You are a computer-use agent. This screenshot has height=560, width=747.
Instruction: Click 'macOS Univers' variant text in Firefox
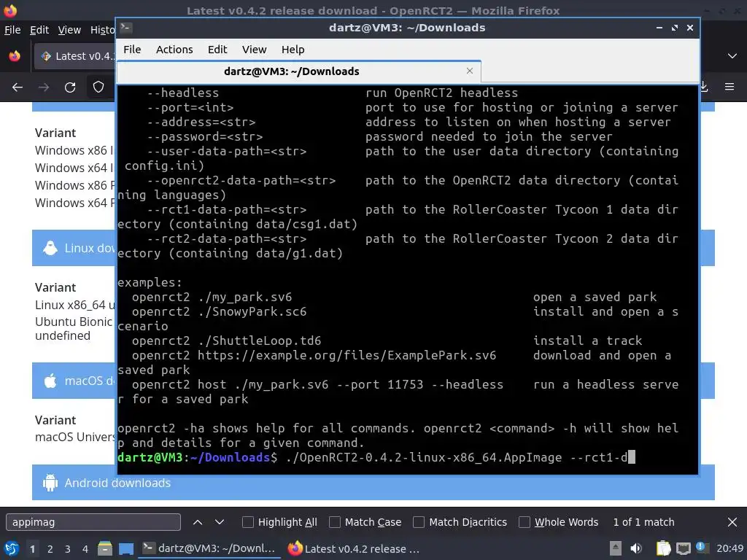[x=75, y=437]
